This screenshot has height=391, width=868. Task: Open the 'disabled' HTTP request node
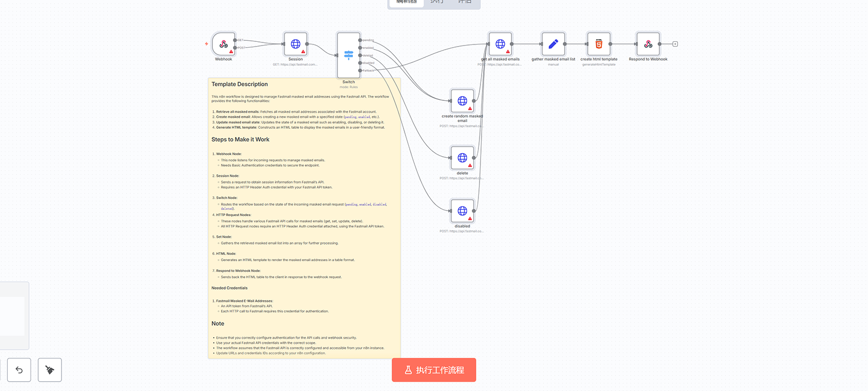462,211
